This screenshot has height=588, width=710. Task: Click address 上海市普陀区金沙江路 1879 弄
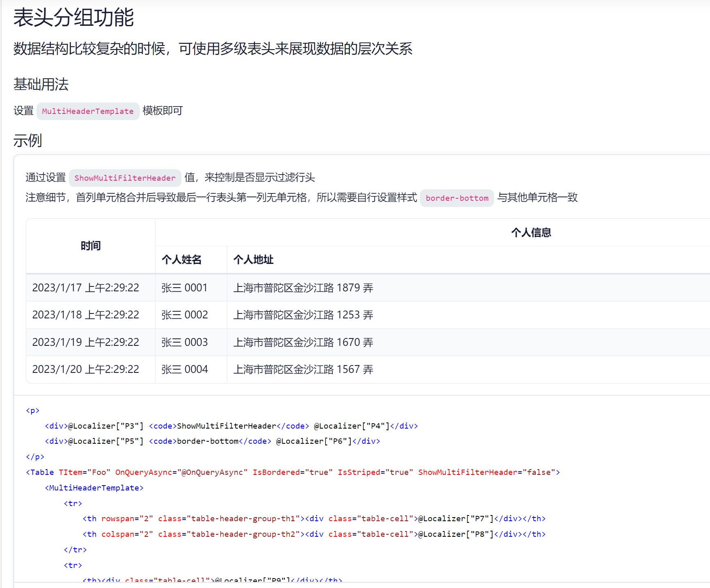pyautogui.click(x=303, y=288)
